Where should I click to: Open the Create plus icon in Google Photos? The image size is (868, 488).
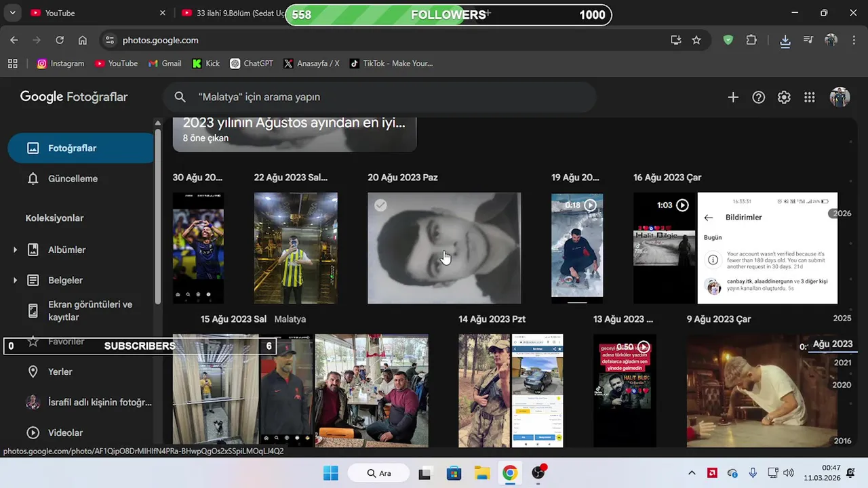733,97
